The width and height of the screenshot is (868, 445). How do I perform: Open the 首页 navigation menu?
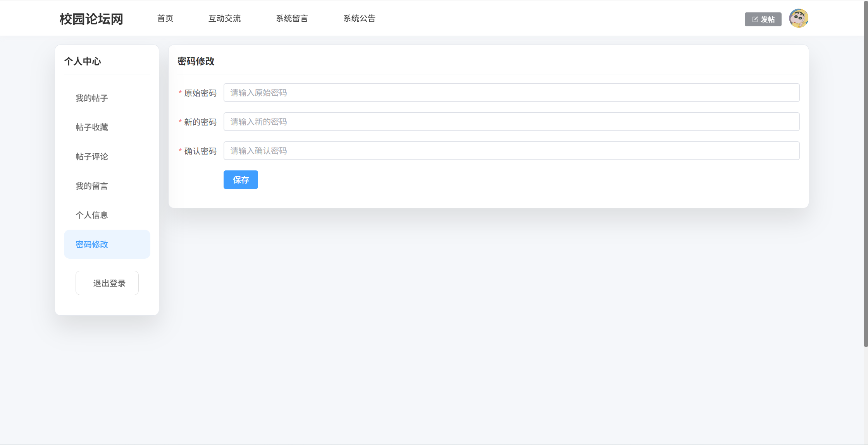165,18
